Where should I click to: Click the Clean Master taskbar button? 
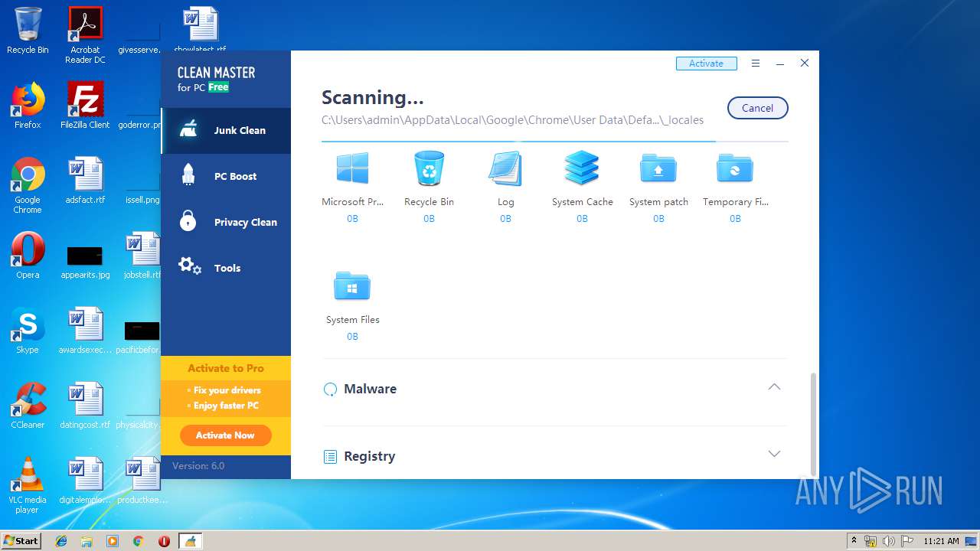click(x=190, y=541)
